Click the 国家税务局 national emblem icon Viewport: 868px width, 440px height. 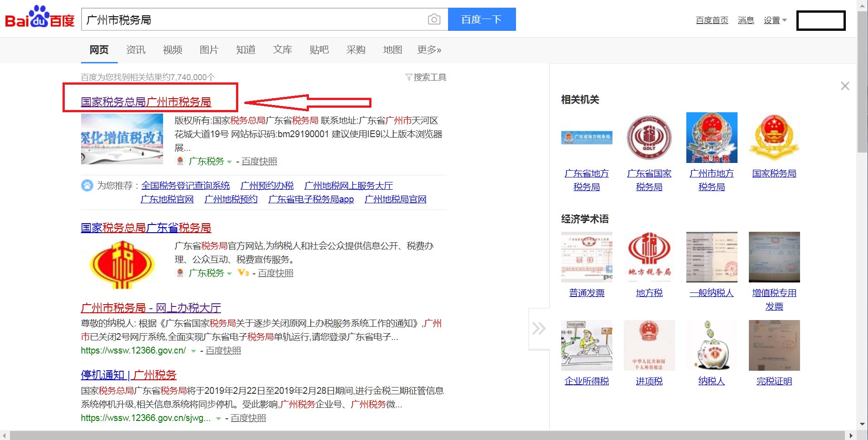[x=774, y=138]
